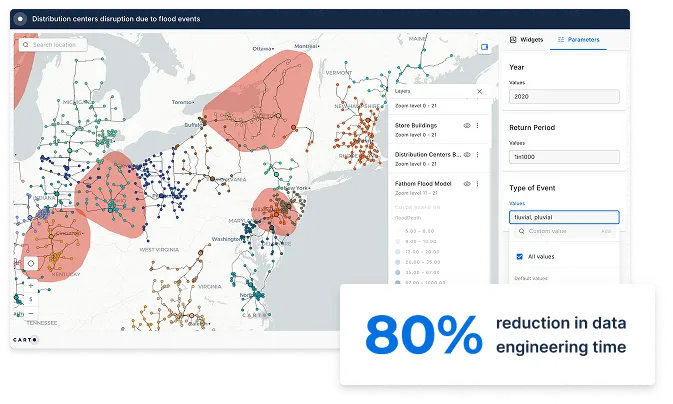
Task: Uncheck the All values checkbox
Action: 519,256
